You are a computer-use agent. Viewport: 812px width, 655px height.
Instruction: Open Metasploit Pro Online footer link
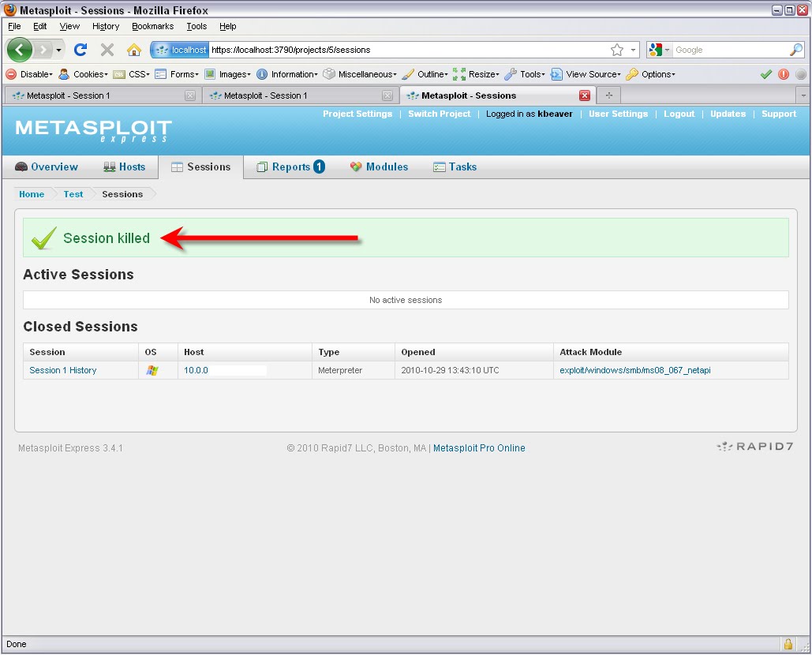click(479, 448)
